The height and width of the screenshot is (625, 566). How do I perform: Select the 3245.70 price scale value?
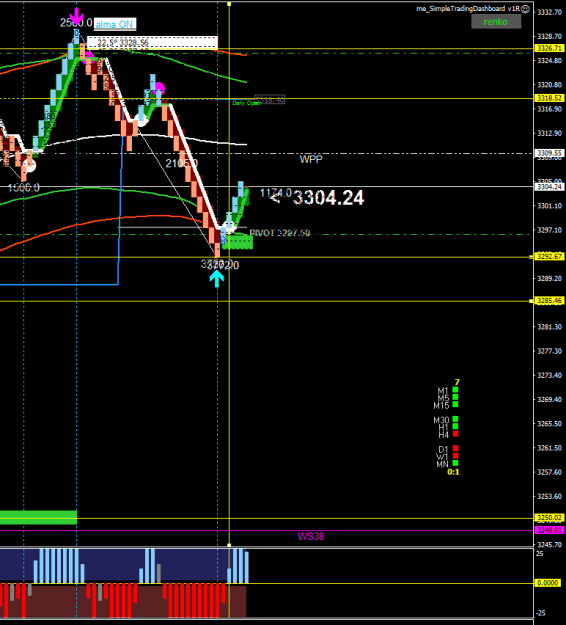(550, 544)
